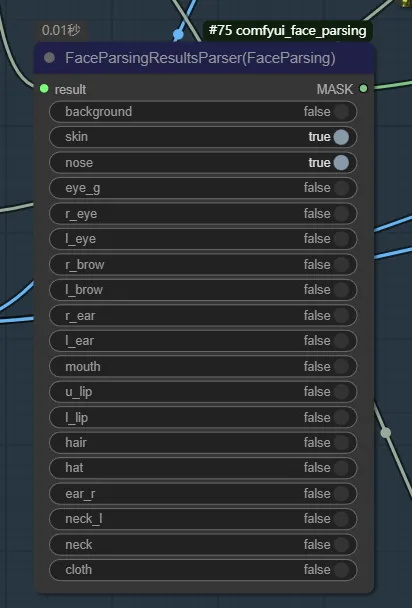Toggle the hat option
Screen dimensions: 412x608
coord(203,468)
